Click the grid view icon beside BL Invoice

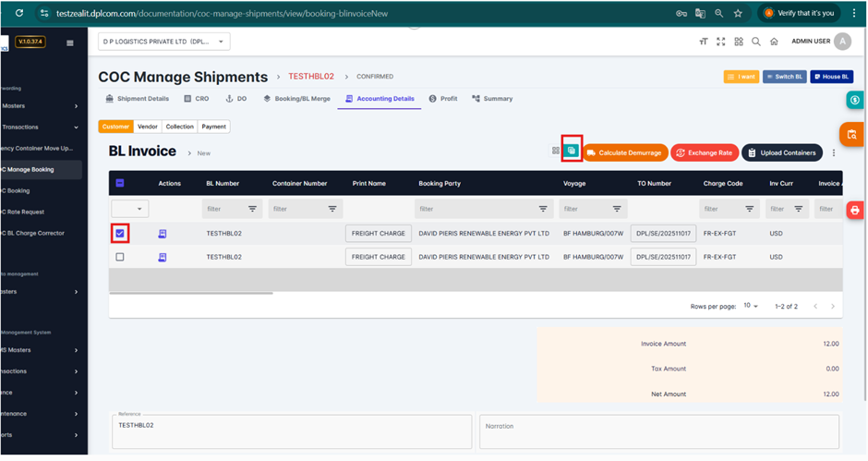coord(556,152)
